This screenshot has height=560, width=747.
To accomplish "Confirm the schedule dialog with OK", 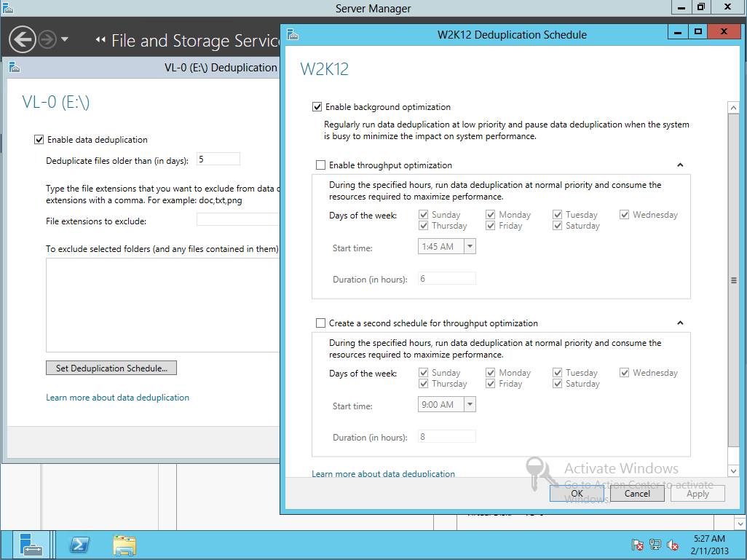I will (x=577, y=493).
